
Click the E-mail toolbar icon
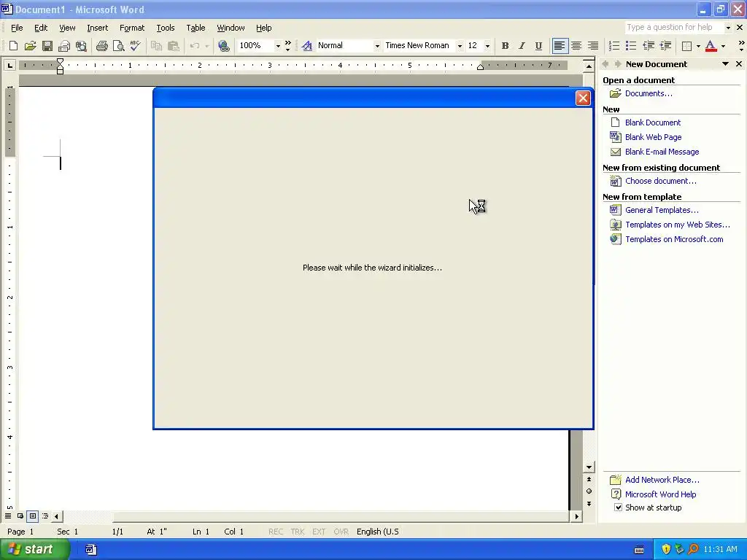coord(64,46)
